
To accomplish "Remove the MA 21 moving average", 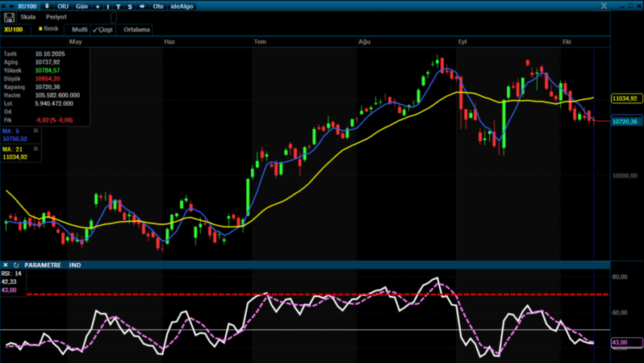I will [x=35, y=148].
